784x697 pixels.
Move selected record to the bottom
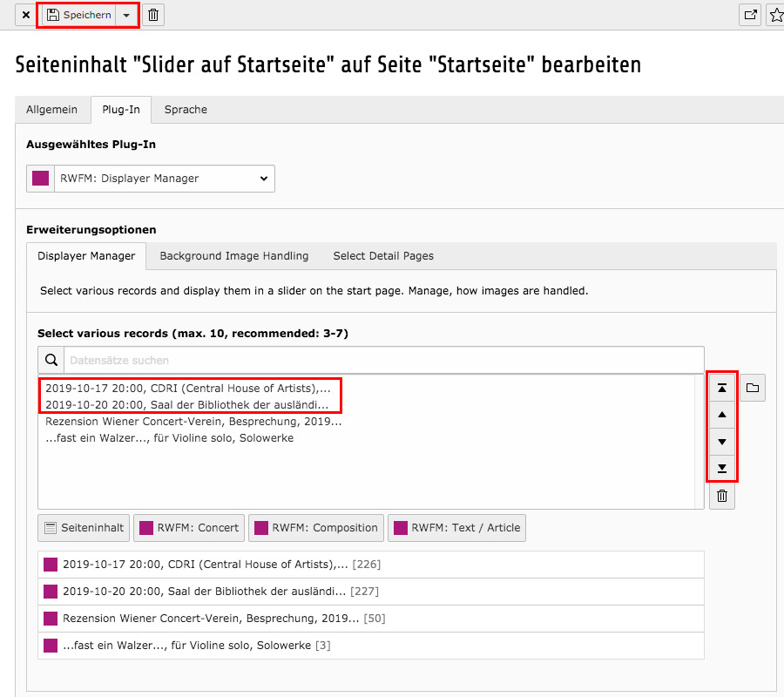pos(722,469)
